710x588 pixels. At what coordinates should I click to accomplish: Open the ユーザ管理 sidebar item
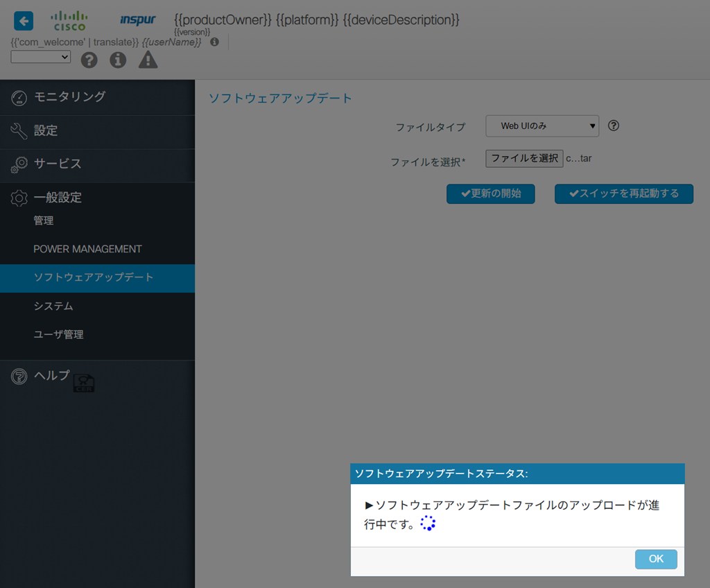click(58, 334)
